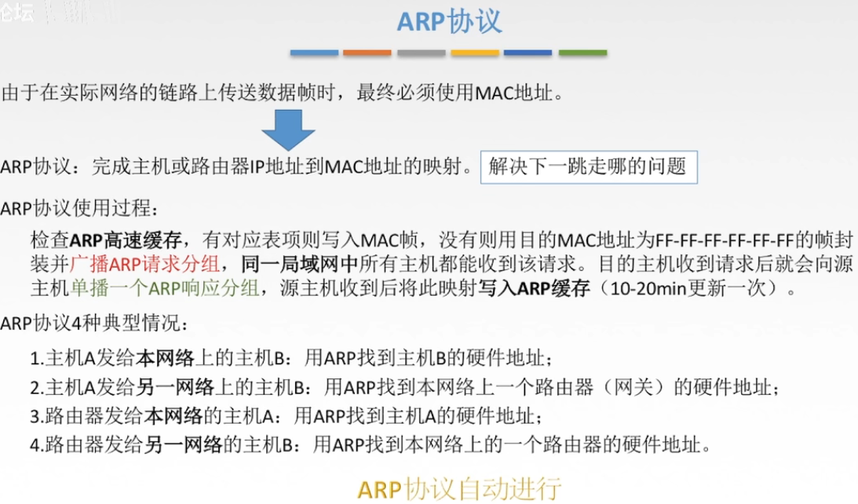Click list item "4.路由器发给另一网络的主机B"
This screenshot has height=504, width=858.
click(162, 444)
